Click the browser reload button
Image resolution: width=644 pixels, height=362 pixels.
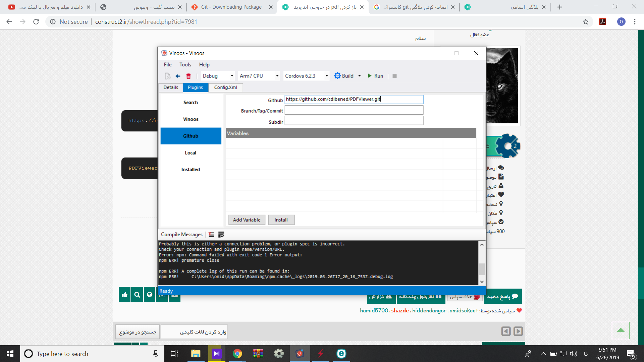tap(36, 22)
